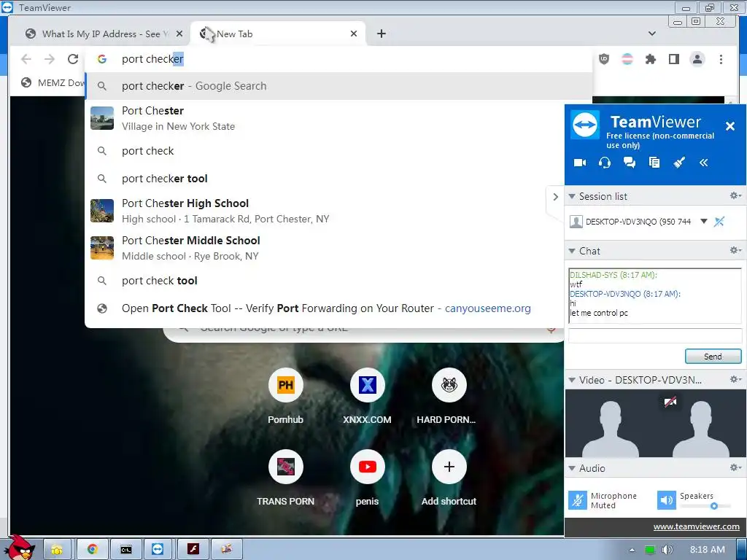Close the New Tab tab
This screenshot has height=560, width=747.
click(x=354, y=34)
